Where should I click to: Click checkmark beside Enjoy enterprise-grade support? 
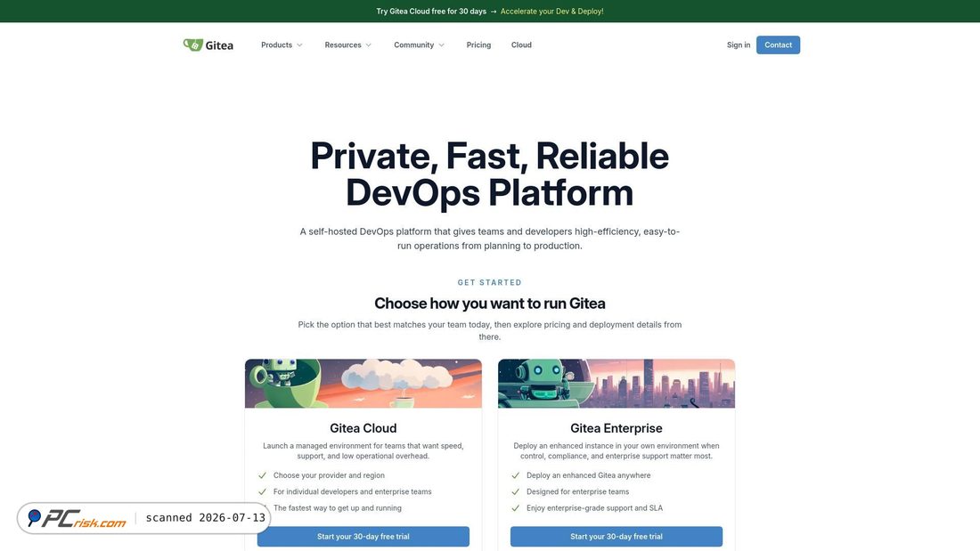click(516, 508)
